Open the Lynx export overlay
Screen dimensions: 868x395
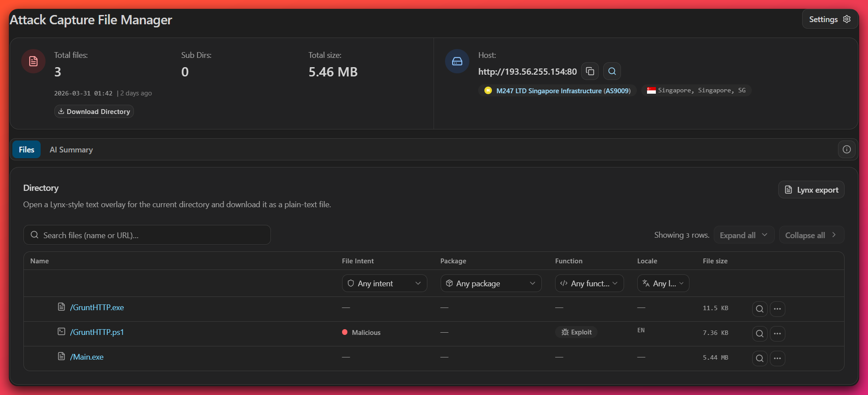pos(811,190)
